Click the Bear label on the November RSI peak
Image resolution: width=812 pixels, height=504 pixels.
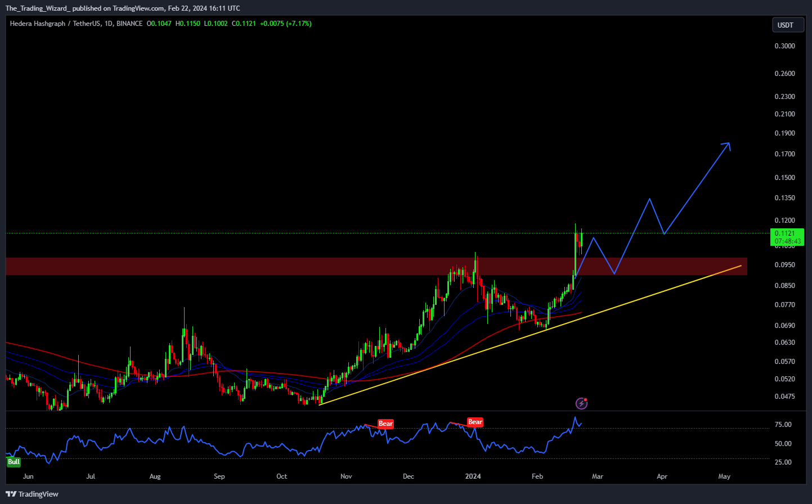point(385,424)
